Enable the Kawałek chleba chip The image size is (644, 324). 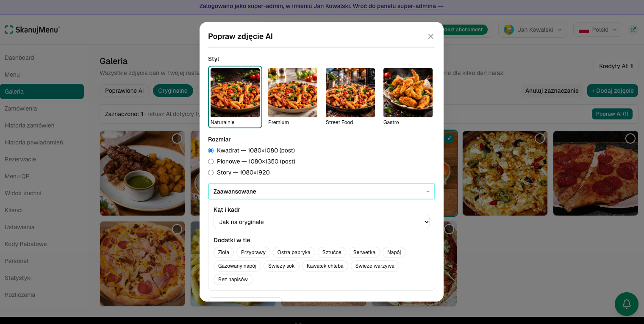coord(325,266)
